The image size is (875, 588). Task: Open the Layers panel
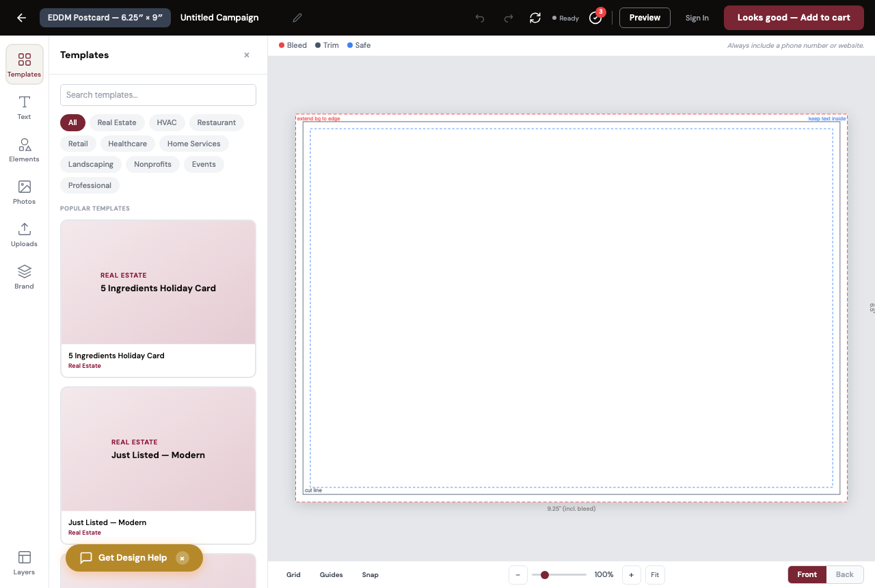(x=25, y=563)
